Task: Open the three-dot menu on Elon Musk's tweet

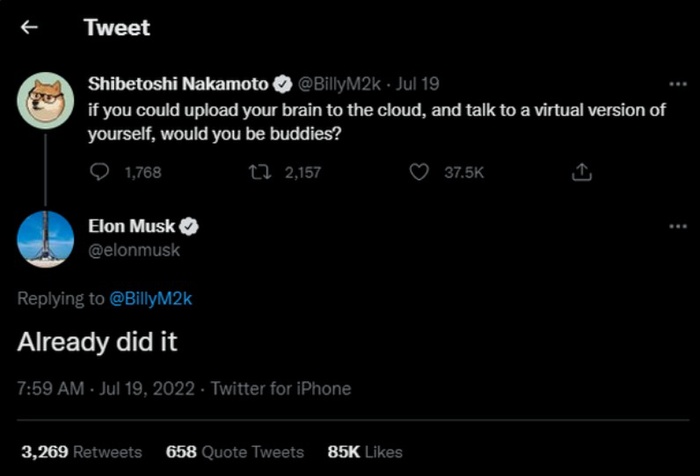Action: (x=677, y=227)
